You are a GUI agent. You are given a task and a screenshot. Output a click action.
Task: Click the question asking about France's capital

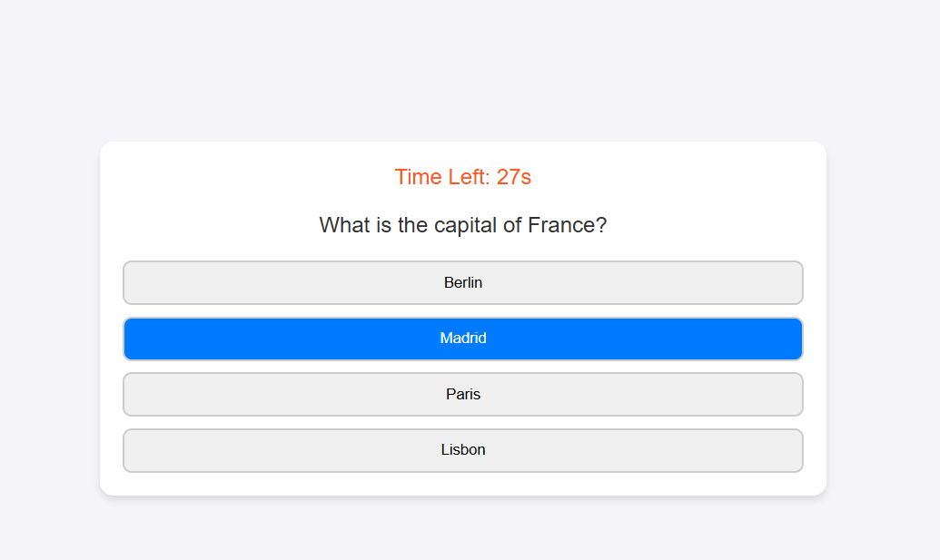coord(463,225)
